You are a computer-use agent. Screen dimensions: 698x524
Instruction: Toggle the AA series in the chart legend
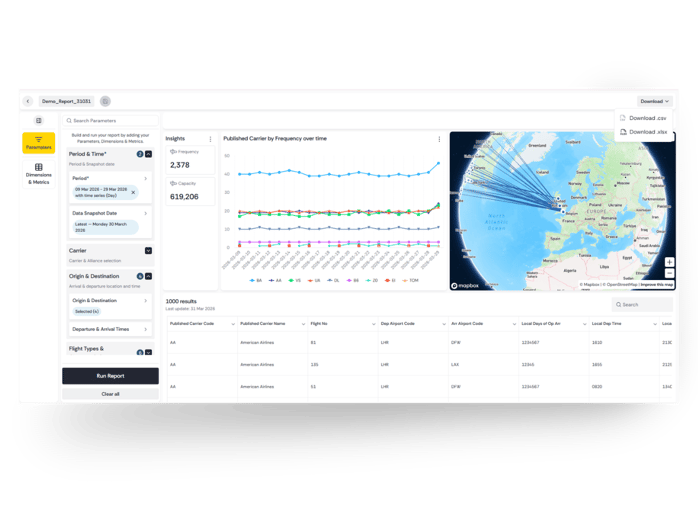(275, 281)
